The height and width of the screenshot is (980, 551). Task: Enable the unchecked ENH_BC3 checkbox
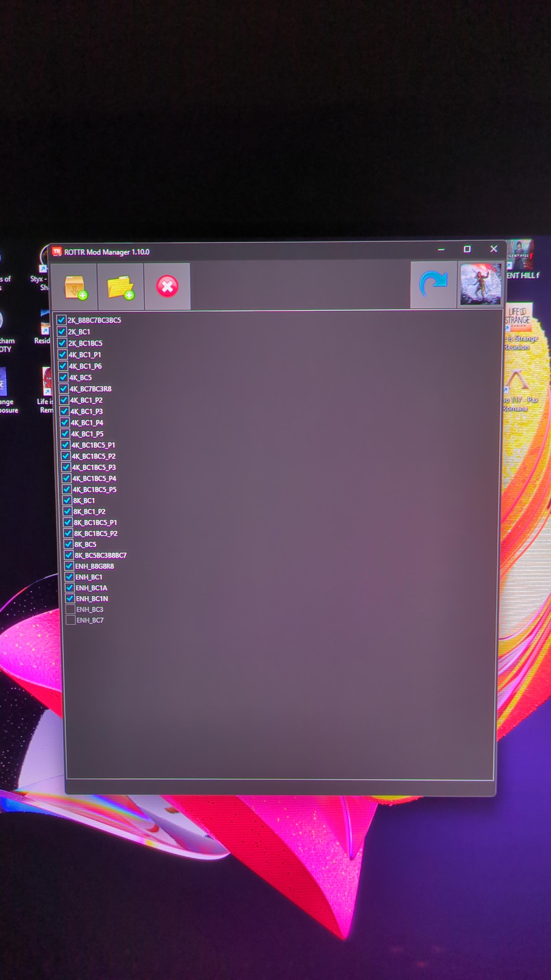point(70,609)
